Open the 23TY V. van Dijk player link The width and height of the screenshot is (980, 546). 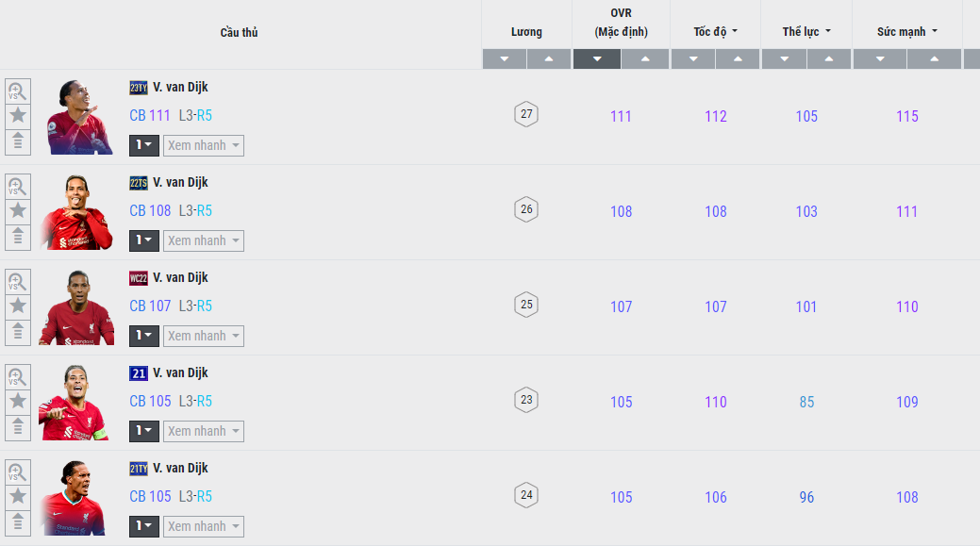click(180, 88)
